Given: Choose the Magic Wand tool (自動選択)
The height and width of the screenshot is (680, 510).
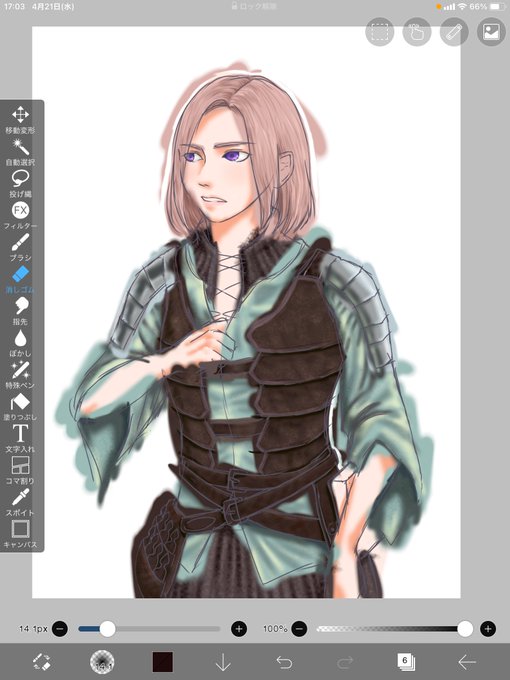Looking at the screenshot, I should click(x=20, y=151).
